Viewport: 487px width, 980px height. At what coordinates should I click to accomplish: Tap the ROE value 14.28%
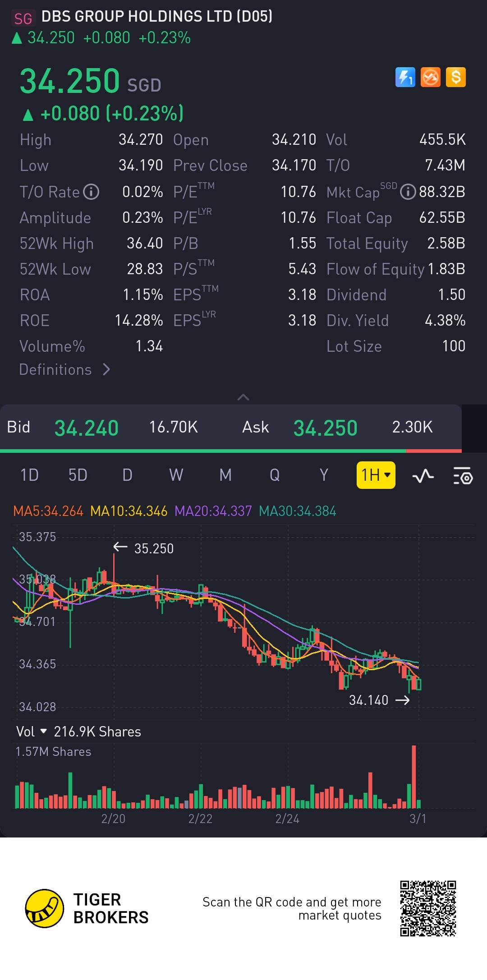139,321
